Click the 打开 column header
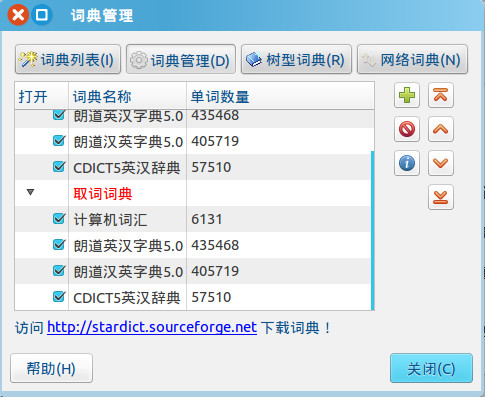 point(42,96)
